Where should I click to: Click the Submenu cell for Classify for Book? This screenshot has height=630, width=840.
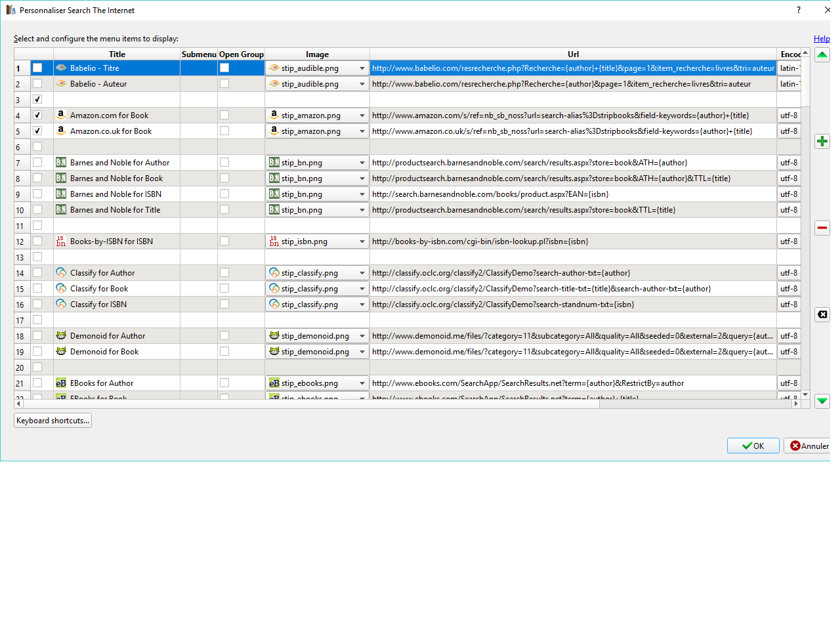(x=199, y=289)
